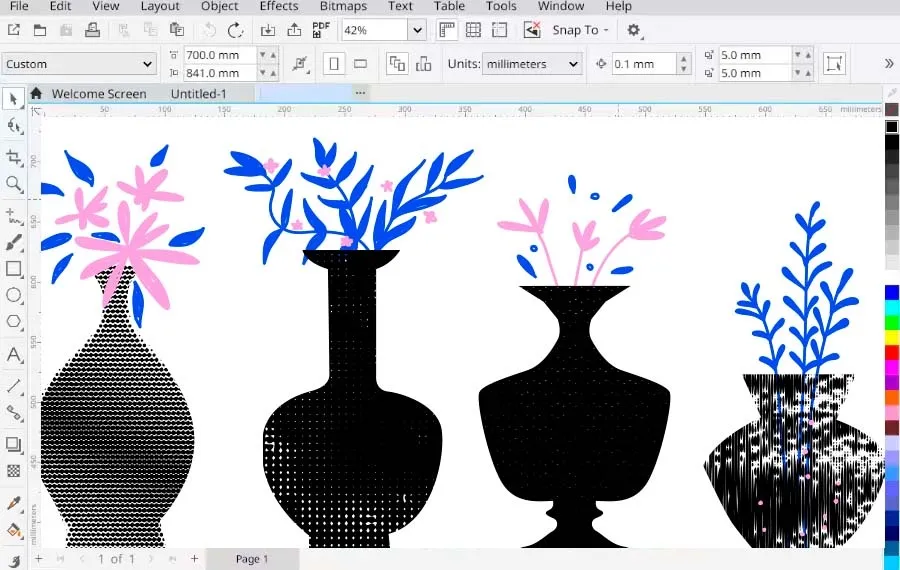The height and width of the screenshot is (570, 900).
Task: Switch to the Welcome Screen tab
Action: tap(98, 94)
